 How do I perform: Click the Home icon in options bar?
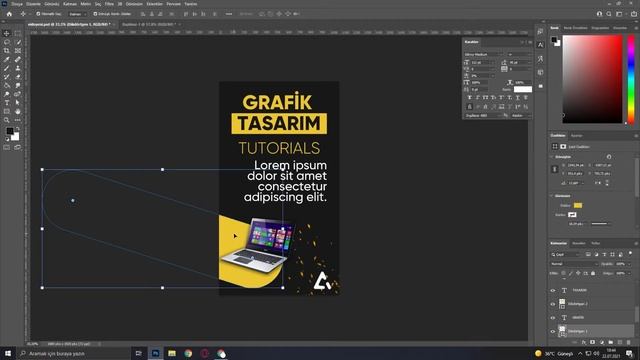coord(9,14)
